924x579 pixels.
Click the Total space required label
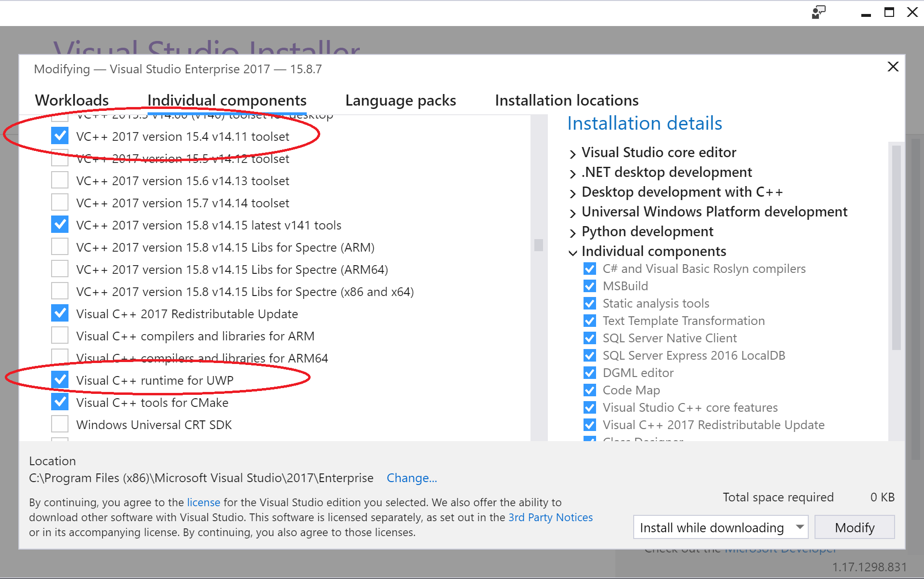778,497
